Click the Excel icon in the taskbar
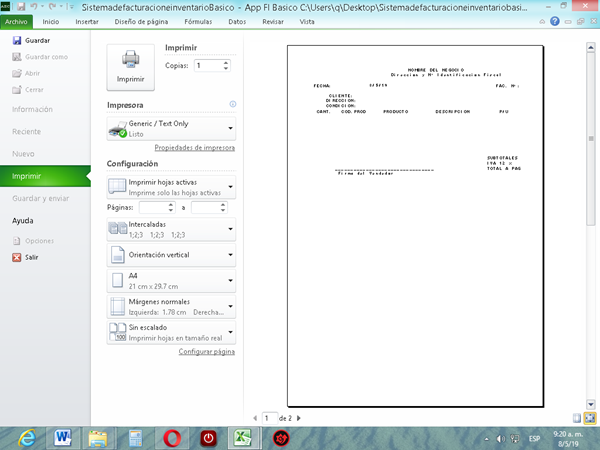 (243, 438)
